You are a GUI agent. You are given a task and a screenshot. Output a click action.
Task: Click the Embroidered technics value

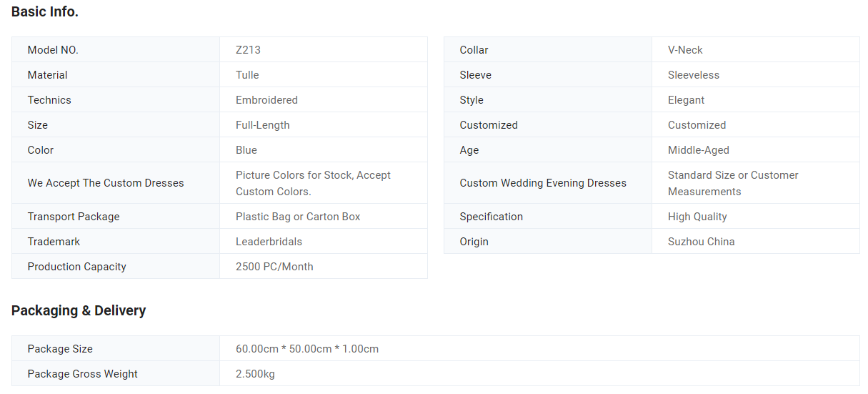click(x=266, y=100)
